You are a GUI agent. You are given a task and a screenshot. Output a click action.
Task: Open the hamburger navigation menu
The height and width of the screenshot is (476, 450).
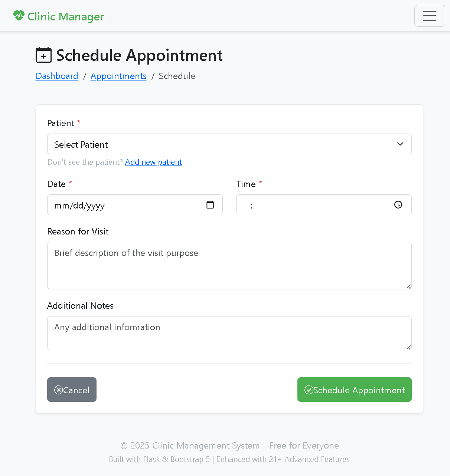(x=430, y=16)
